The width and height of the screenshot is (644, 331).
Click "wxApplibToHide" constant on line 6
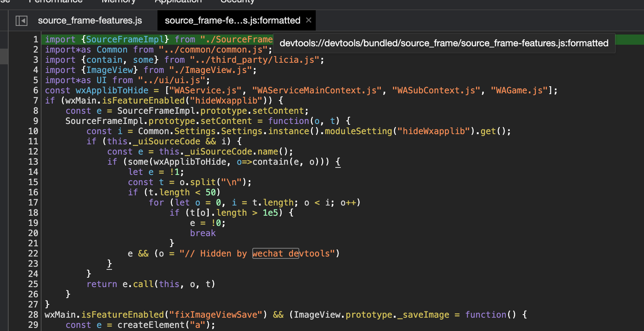coord(112,90)
